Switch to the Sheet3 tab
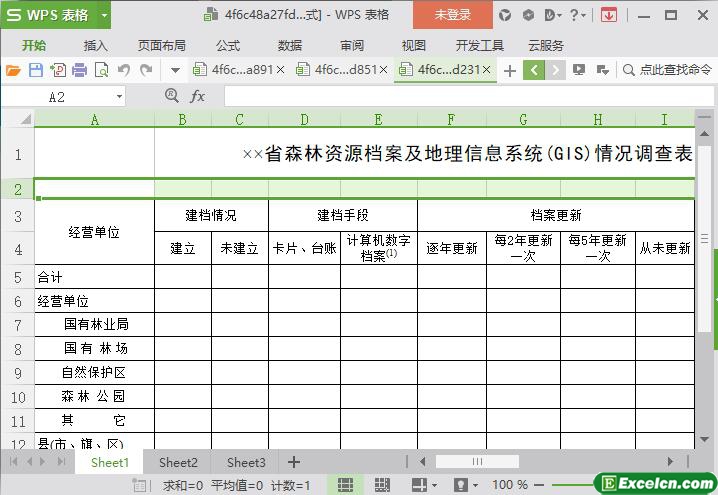 click(246, 463)
